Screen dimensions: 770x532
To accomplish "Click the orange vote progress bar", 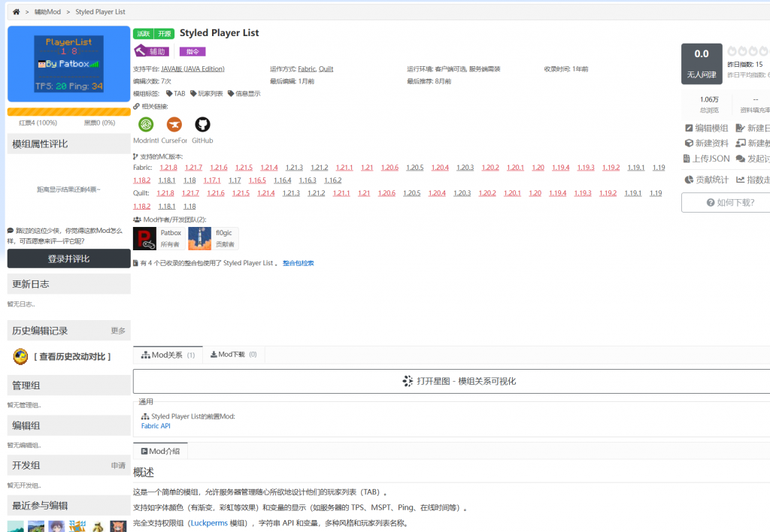I will (68, 112).
